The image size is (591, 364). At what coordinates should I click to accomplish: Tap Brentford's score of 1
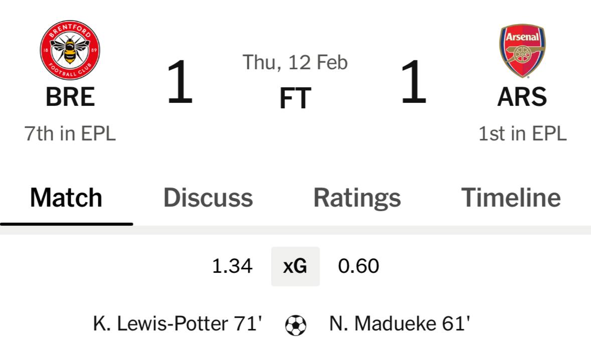click(x=180, y=83)
